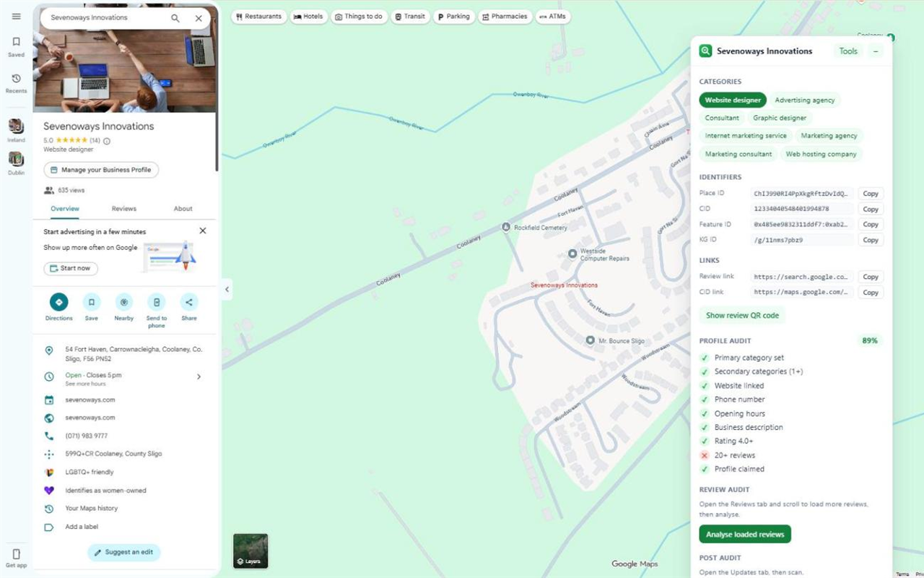The image size is (924, 578).
Task: Click the Sevenoways Innovations search field
Action: pyautogui.click(x=107, y=18)
